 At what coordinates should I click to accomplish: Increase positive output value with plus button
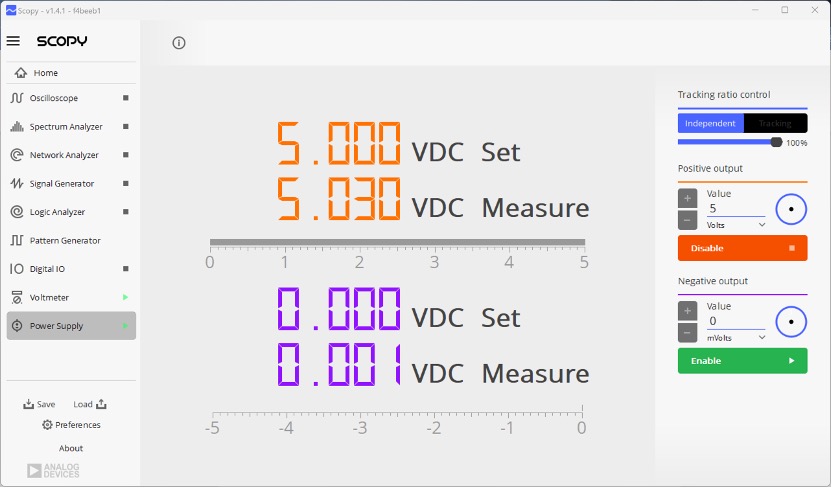687,198
